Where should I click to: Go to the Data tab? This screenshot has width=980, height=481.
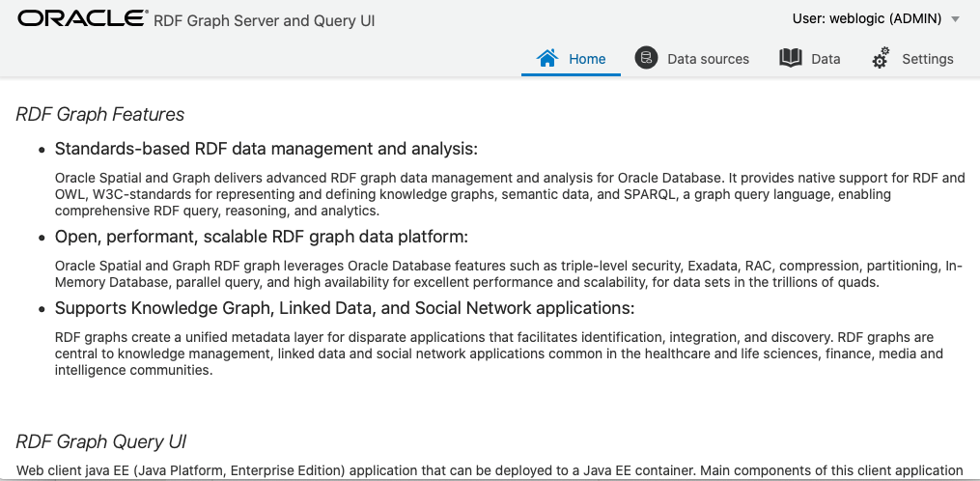tap(810, 59)
